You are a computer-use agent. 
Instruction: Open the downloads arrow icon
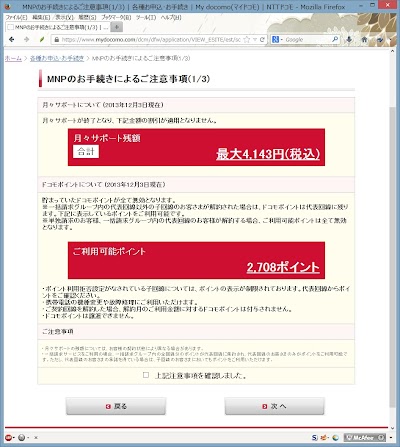tap(349, 40)
